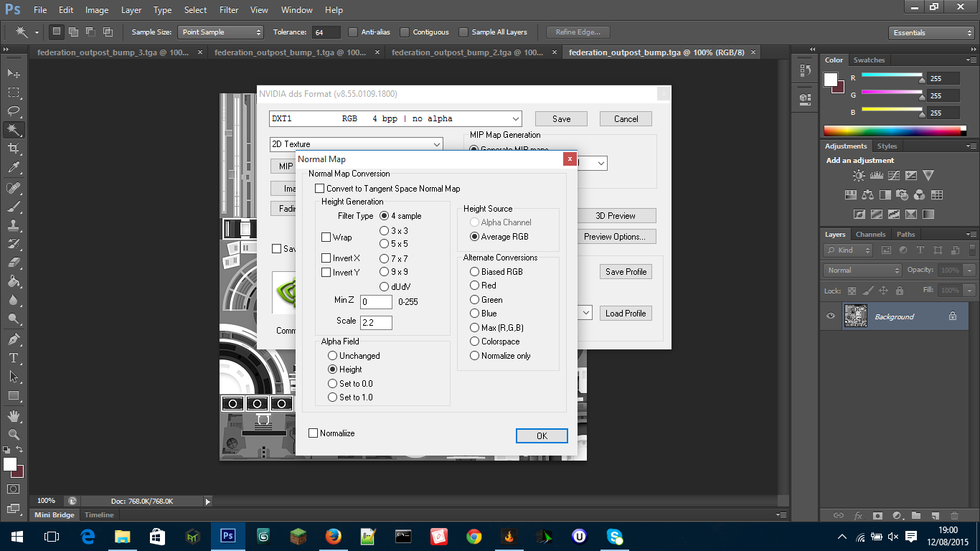Switch to the Swatches tab

click(x=869, y=60)
